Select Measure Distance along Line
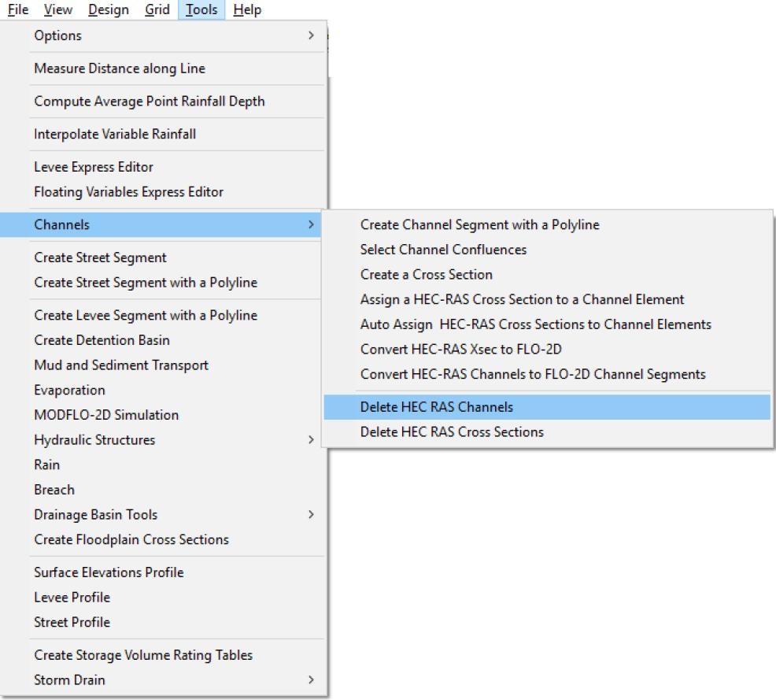The height and width of the screenshot is (700, 776). [120, 69]
